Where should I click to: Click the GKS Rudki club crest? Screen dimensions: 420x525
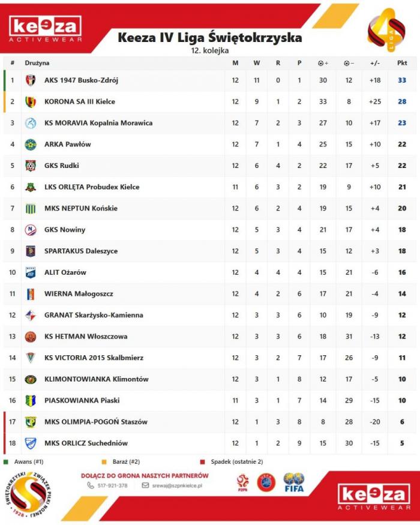click(31, 166)
